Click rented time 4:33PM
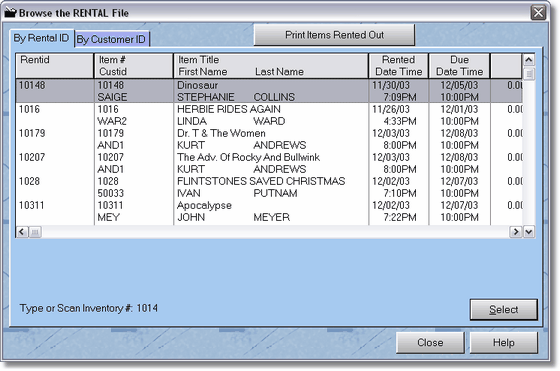The width and height of the screenshot is (560, 371). [400, 121]
